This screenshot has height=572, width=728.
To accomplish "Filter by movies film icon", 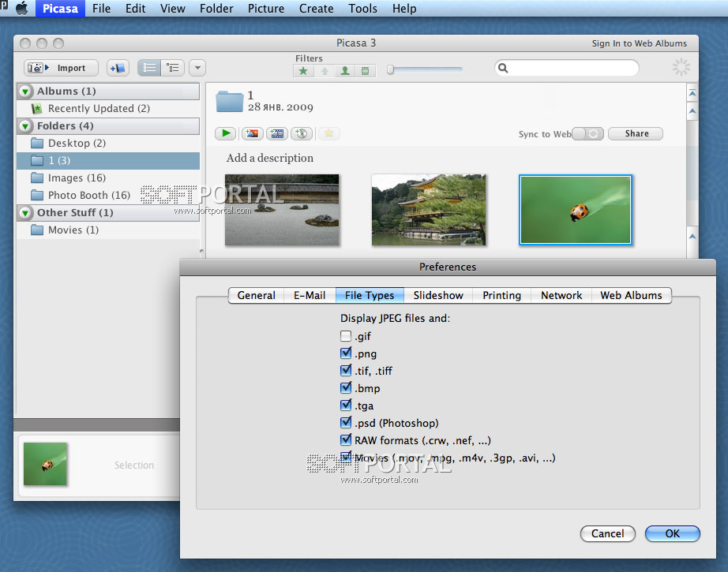I will click(x=366, y=70).
